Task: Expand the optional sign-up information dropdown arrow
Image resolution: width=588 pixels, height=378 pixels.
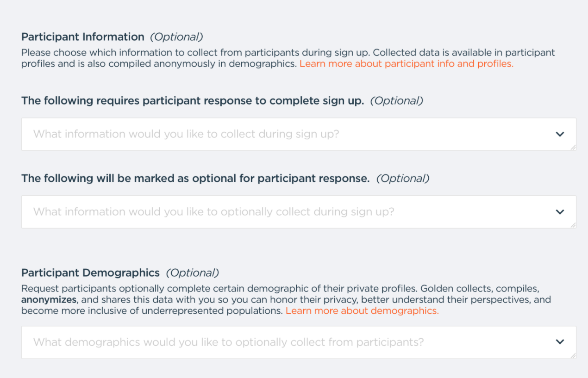Action: [560, 212]
